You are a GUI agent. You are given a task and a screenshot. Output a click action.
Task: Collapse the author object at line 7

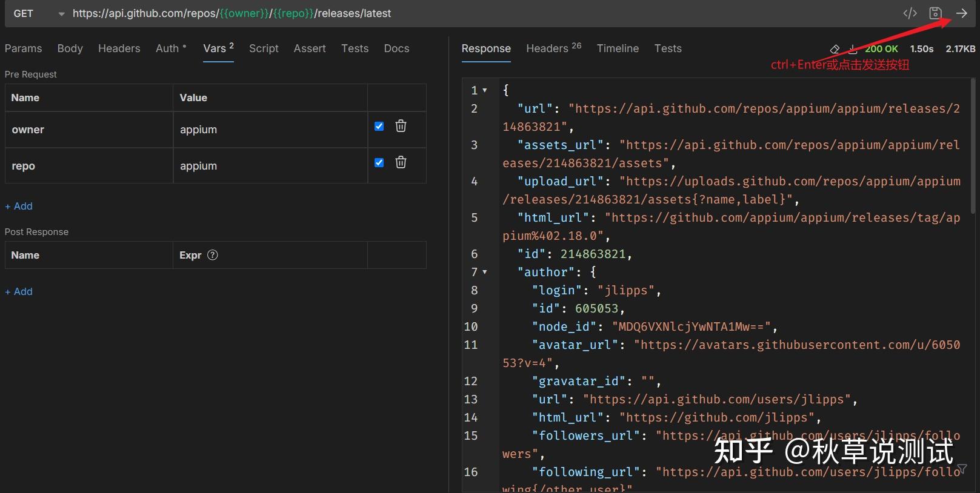pos(485,272)
